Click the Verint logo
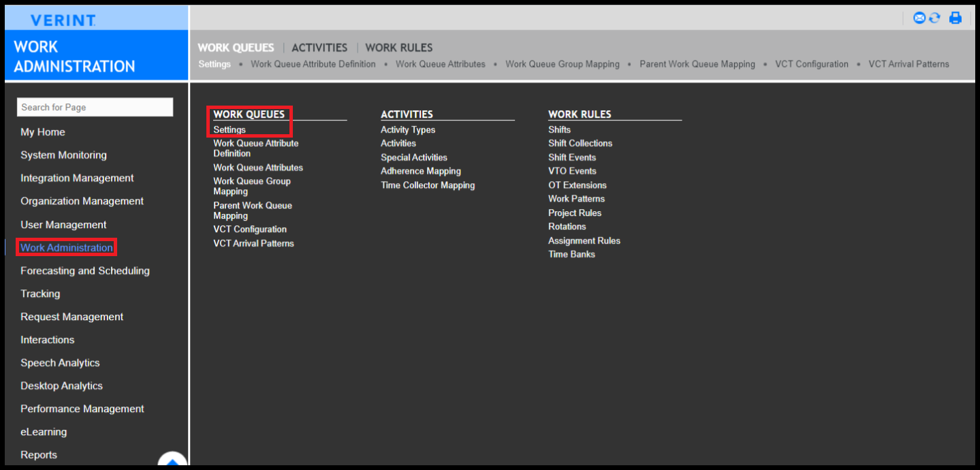This screenshot has height=470, width=980. (63, 20)
